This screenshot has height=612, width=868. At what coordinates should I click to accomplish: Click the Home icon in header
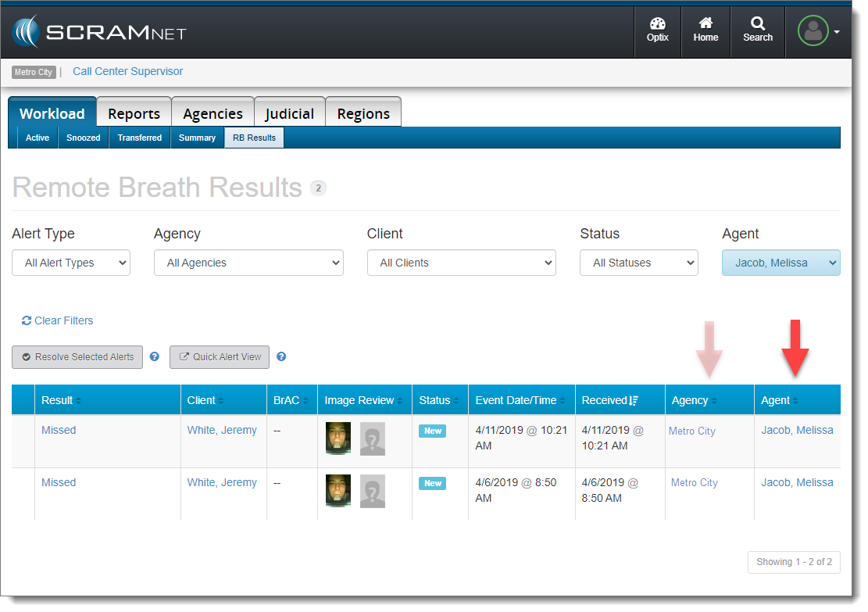click(x=705, y=30)
